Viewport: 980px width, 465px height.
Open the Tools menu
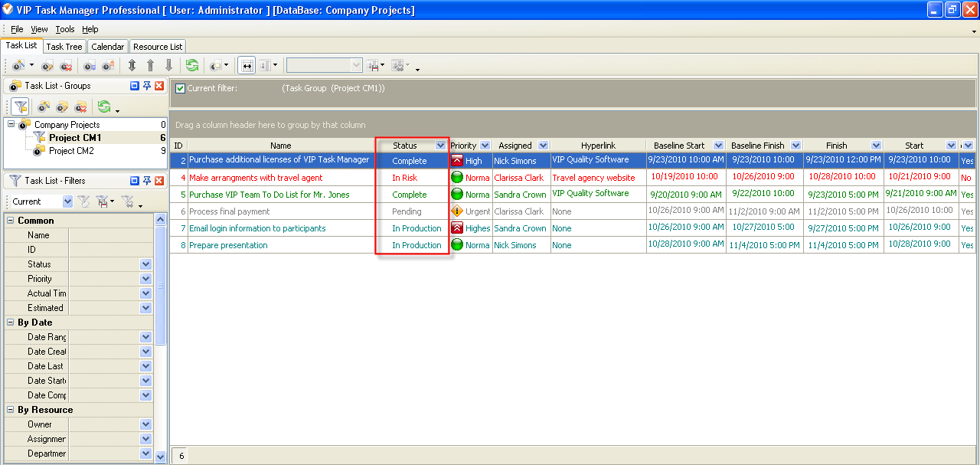pos(65,29)
